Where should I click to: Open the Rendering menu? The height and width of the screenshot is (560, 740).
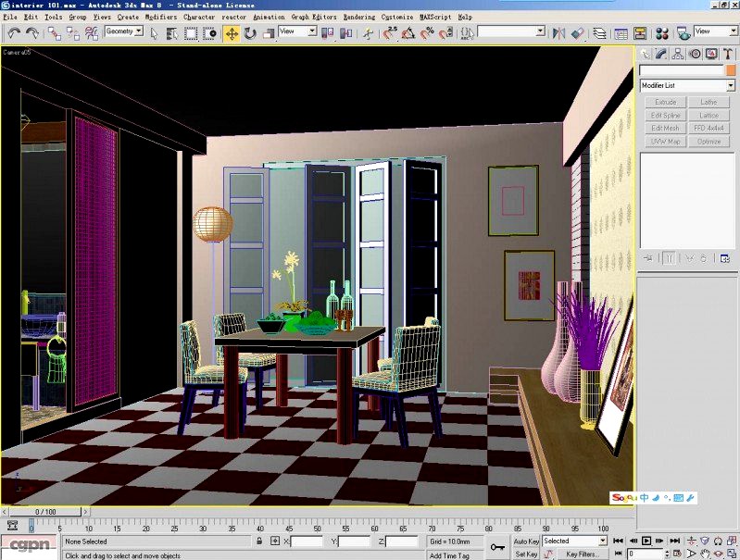(x=359, y=17)
